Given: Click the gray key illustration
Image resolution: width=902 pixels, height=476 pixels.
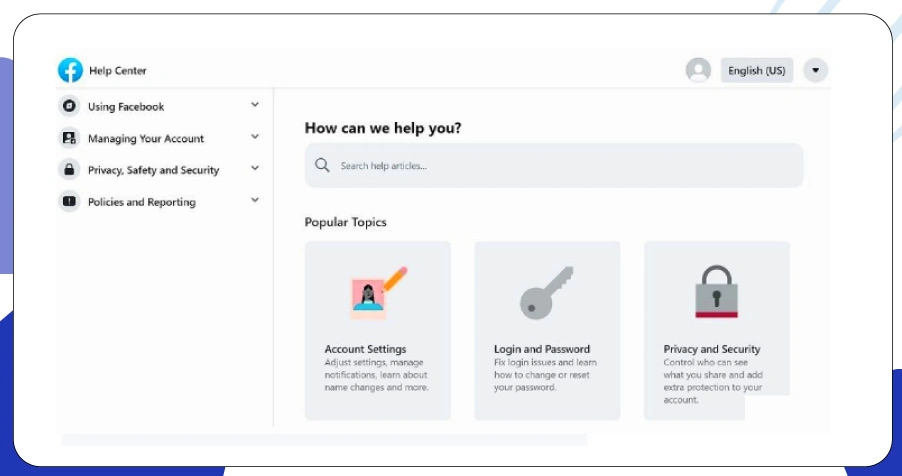Looking at the screenshot, I should [x=546, y=292].
